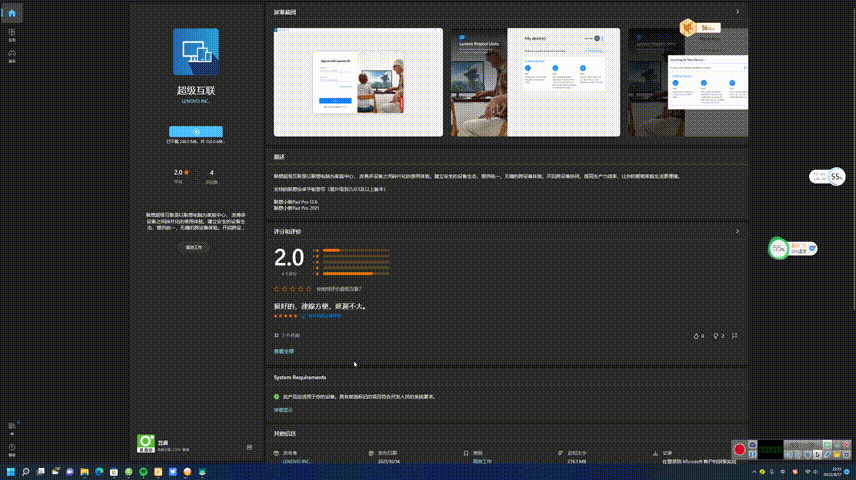This screenshot has width=856, height=480.
Task: Open the My devices screenshot thumbnail
Action: 536,82
